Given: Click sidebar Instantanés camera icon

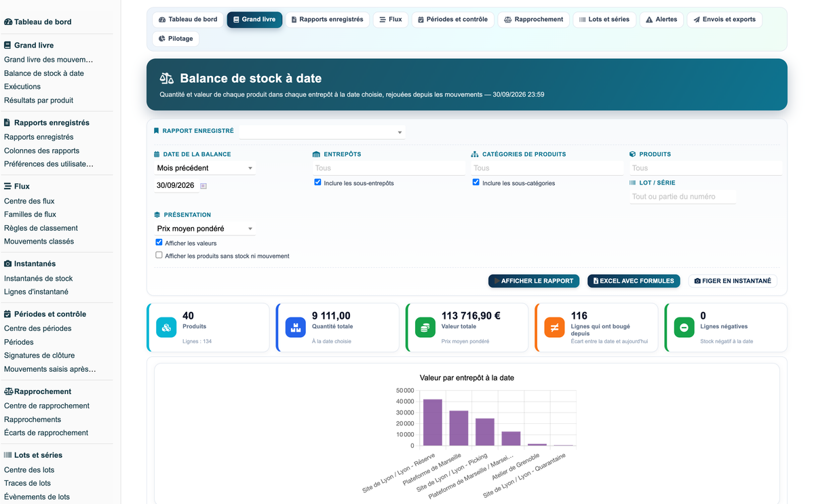Looking at the screenshot, I should pyautogui.click(x=8, y=264).
